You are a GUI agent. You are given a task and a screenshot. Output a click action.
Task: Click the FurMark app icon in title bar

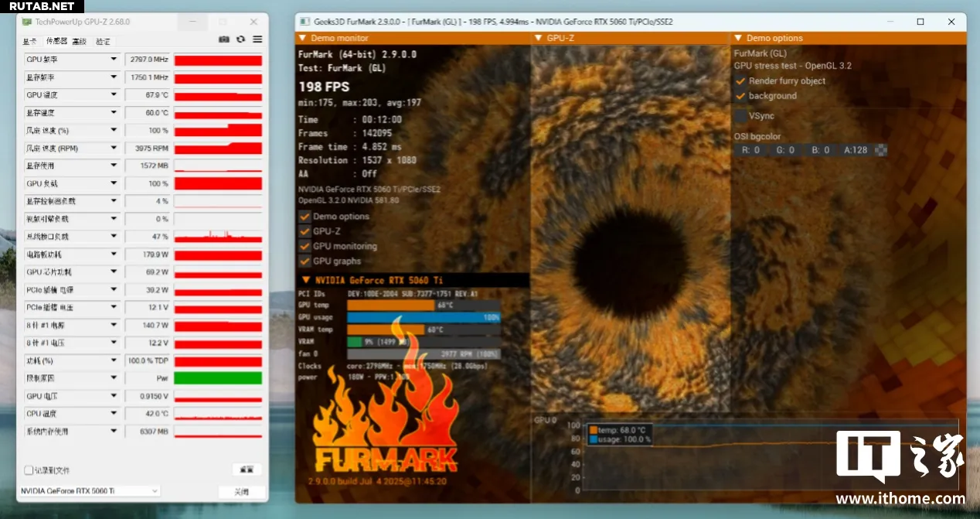[305, 22]
